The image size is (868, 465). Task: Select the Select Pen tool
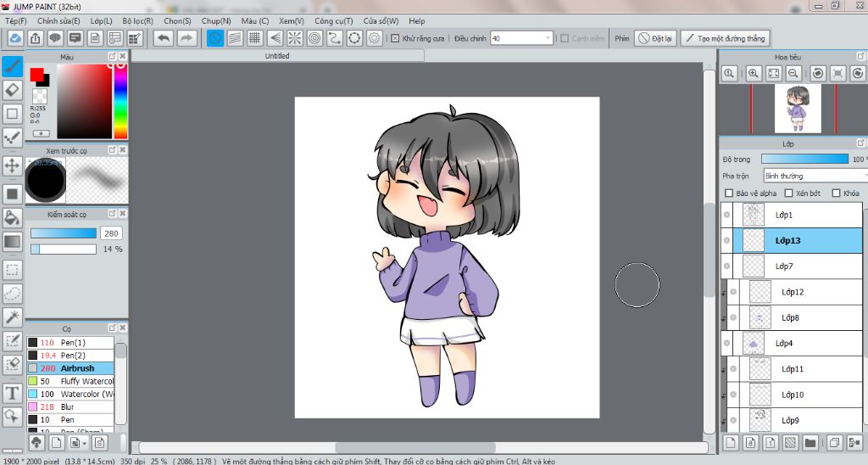pos(12,341)
